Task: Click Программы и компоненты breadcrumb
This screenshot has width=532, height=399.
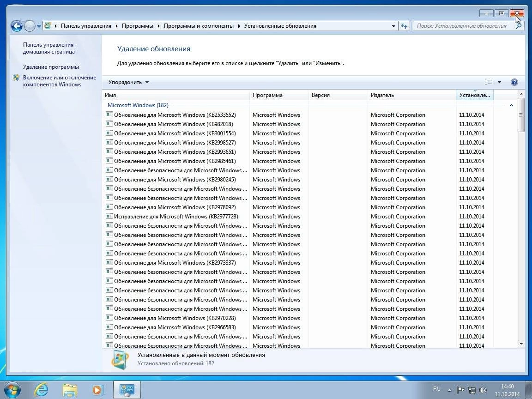Action: [199, 26]
